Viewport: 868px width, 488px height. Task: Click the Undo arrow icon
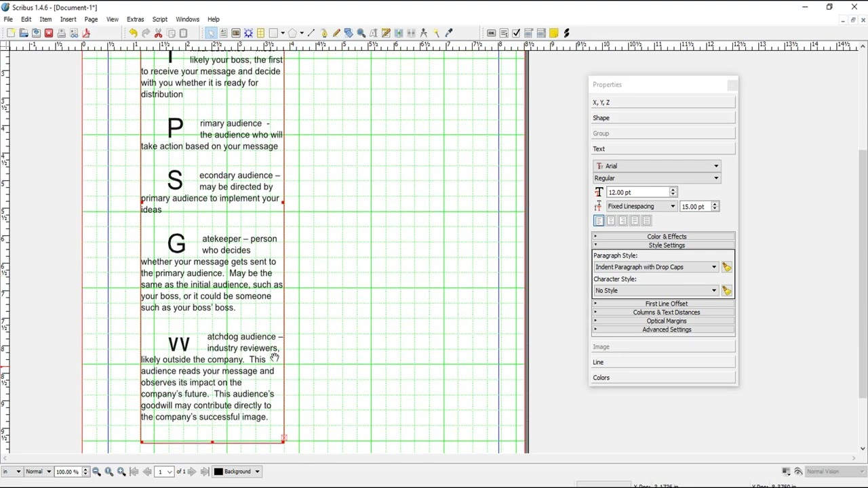click(133, 33)
